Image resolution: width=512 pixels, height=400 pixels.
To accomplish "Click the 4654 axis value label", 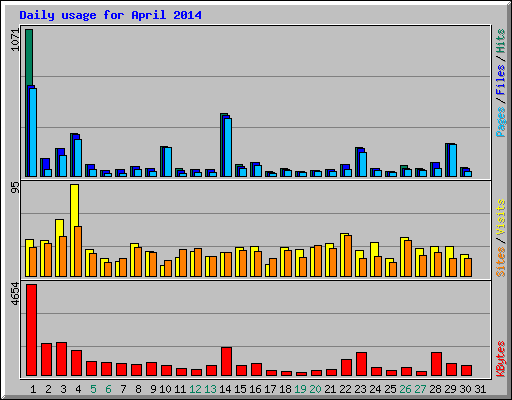I will [15, 294].
